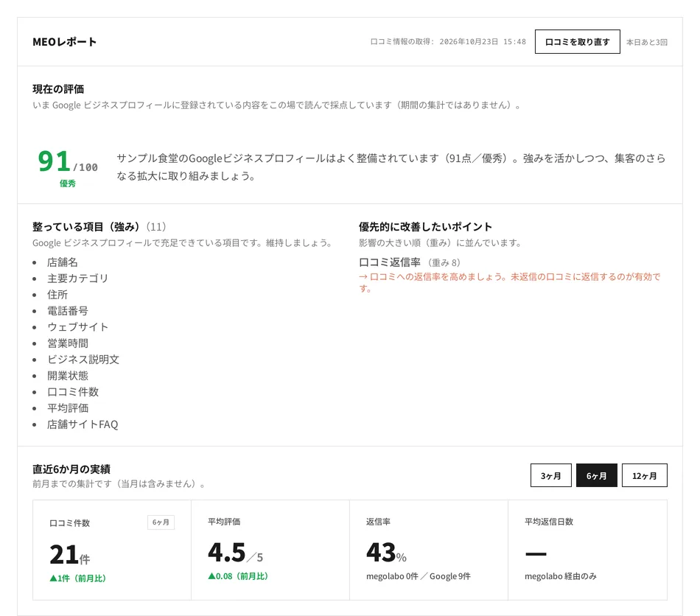
Task: Click the 本日あと3回 remaining count text
Action: (x=646, y=42)
